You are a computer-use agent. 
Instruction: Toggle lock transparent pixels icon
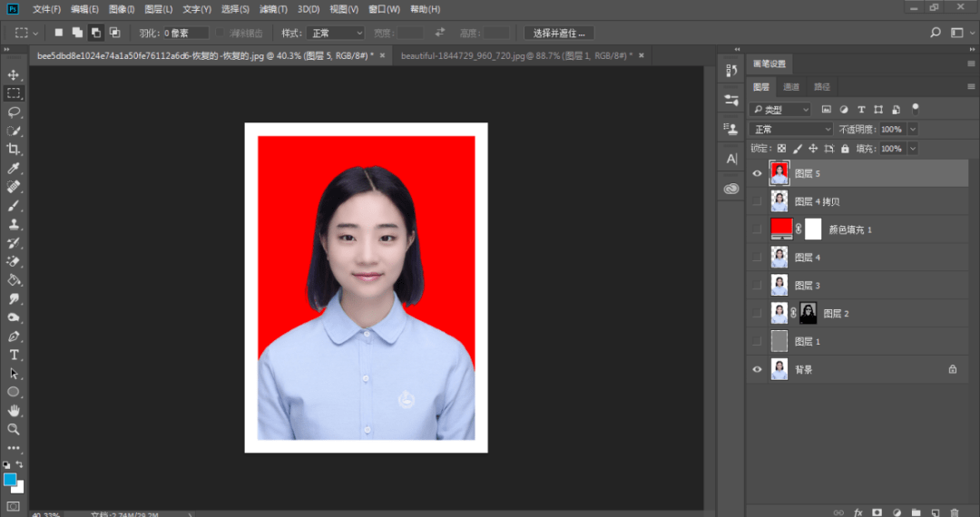click(781, 149)
